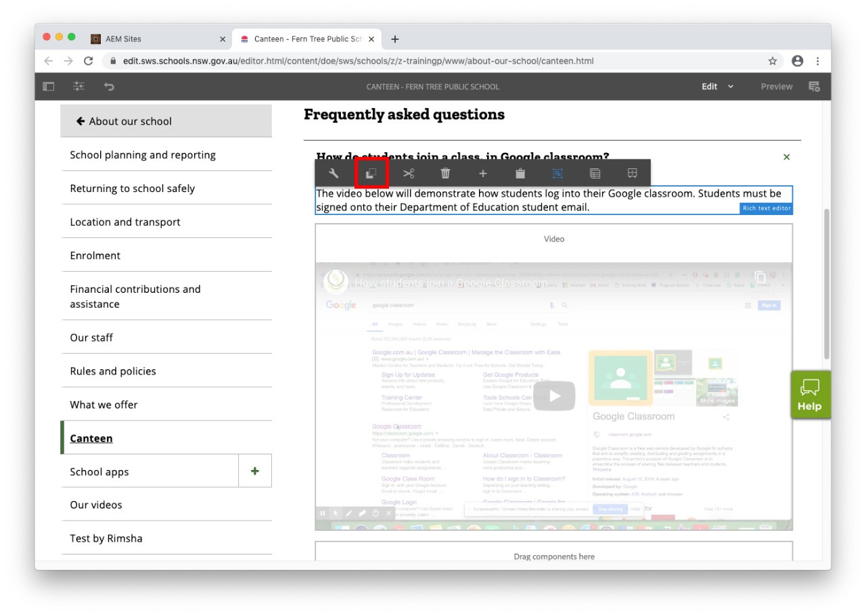Open Rules and policies link
The image size is (866, 616).
(113, 371)
